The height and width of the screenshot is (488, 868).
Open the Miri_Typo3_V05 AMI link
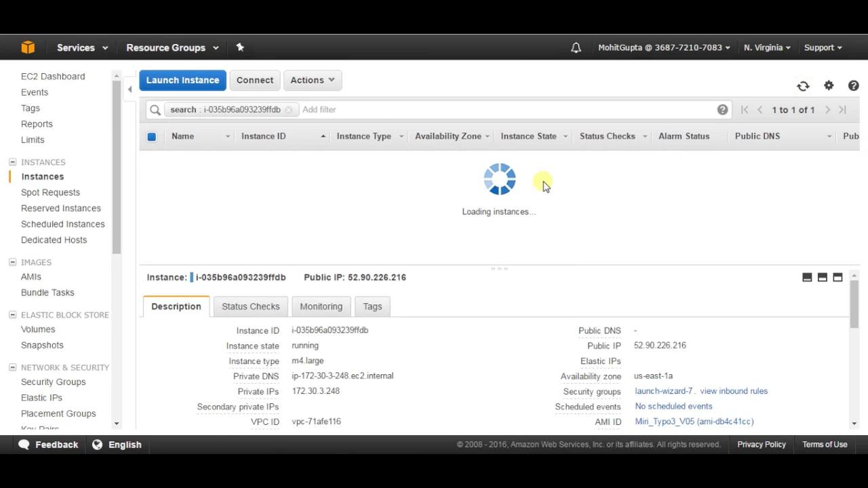pos(694,422)
